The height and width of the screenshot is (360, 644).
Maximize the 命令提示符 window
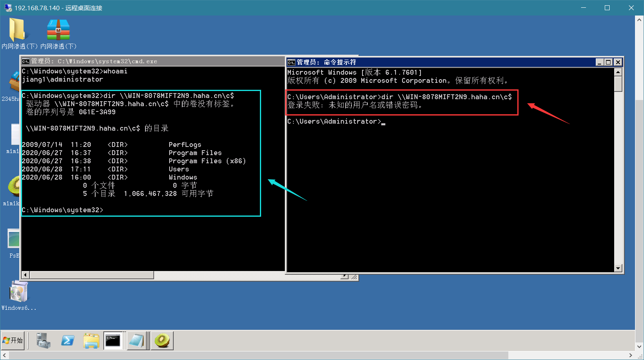coord(608,62)
